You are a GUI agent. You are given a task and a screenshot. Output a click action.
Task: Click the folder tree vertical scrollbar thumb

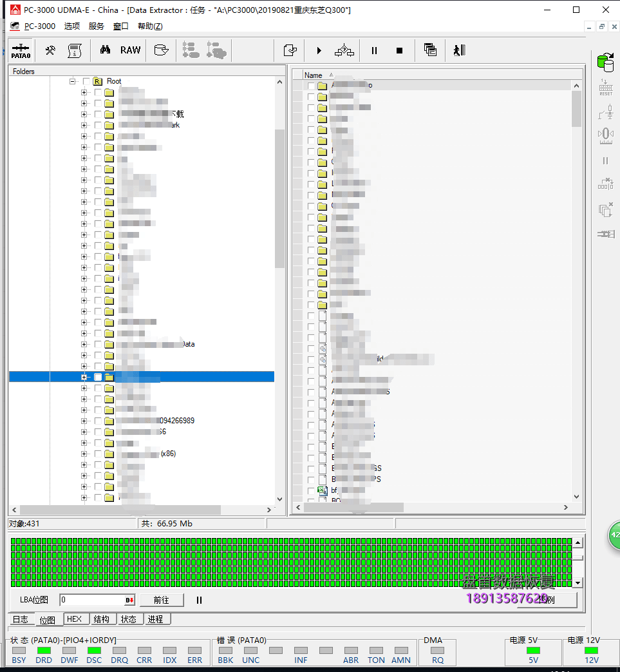[279, 198]
